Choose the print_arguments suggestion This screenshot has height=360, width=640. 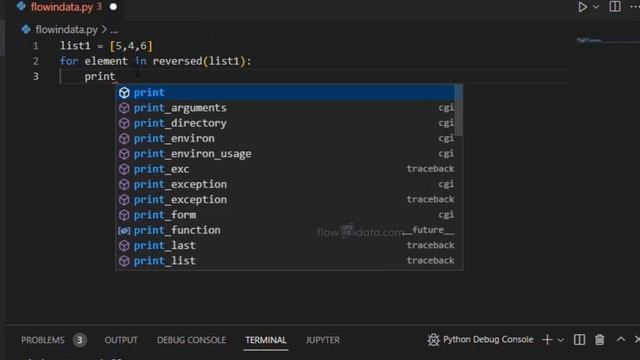pos(285,108)
